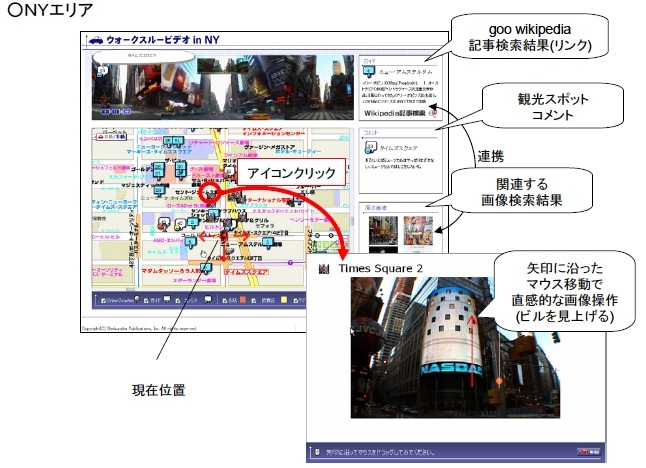Click the guide bubble icon in the legend bar

tap(167, 300)
